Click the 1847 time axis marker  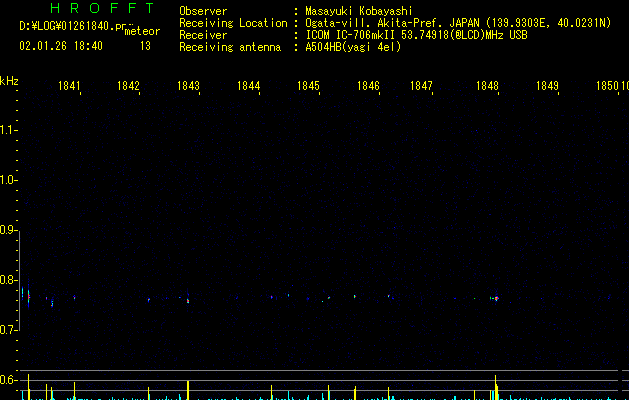(421, 86)
